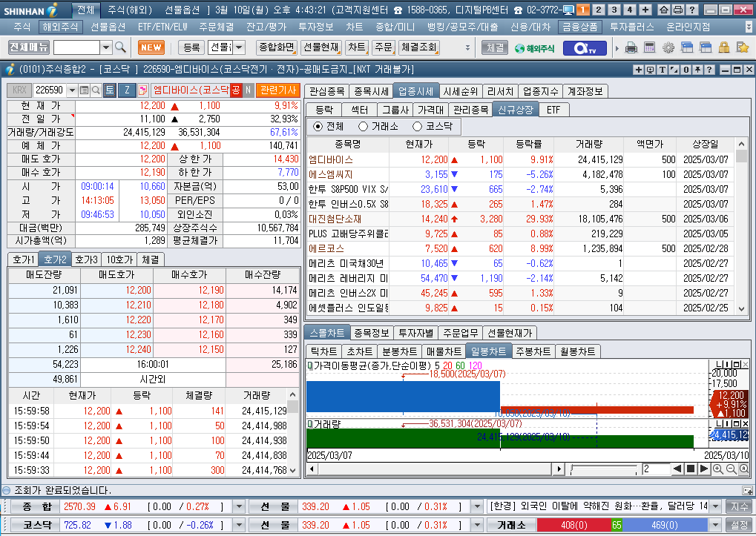Click the Z button next to stock code
This screenshot has height=536, width=756.
point(127,90)
